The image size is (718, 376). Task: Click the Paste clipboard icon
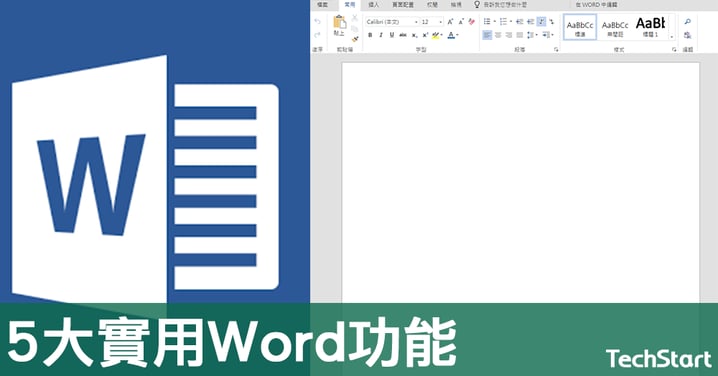click(x=339, y=22)
